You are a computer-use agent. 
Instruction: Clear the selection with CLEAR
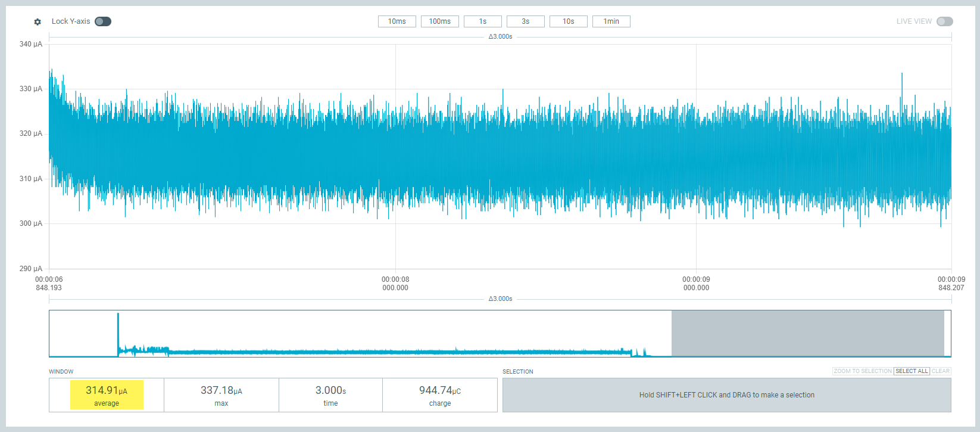941,371
